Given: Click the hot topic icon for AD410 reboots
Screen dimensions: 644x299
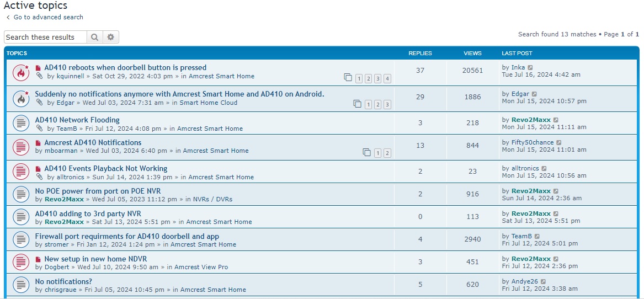Looking at the screenshot, I should coord(20,72).
